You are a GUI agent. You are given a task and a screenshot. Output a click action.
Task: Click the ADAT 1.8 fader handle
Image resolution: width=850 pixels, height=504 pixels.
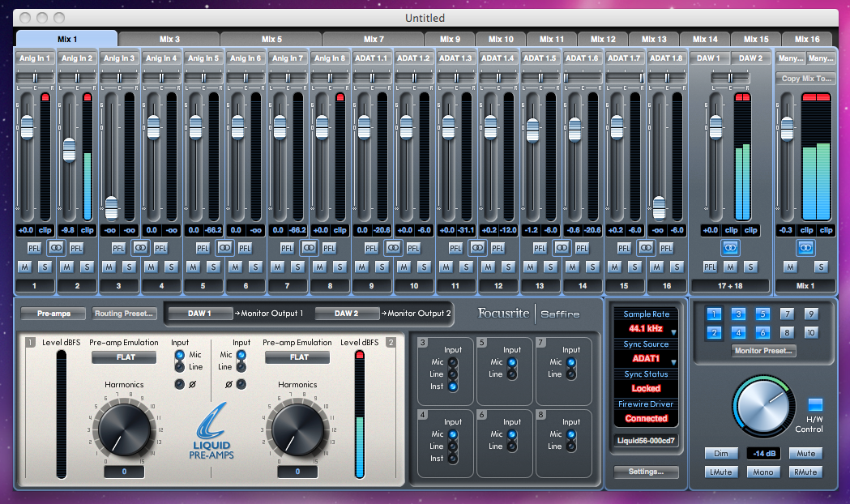point(660,208)
